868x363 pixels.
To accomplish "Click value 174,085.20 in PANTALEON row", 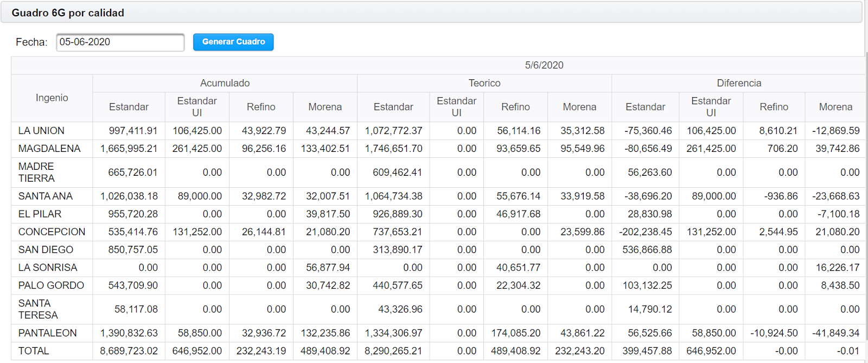I will [516, 333].
